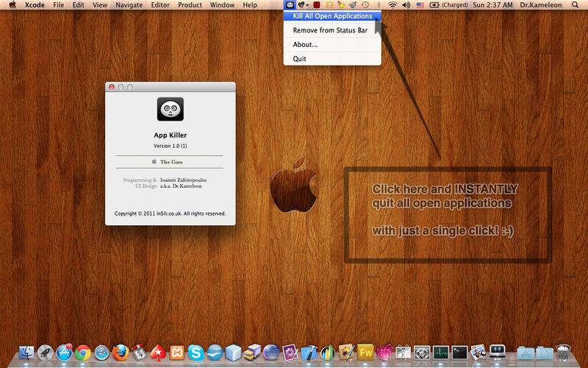
Task: Open the Dr.Kameleon user menu
Action: [541, 5]
